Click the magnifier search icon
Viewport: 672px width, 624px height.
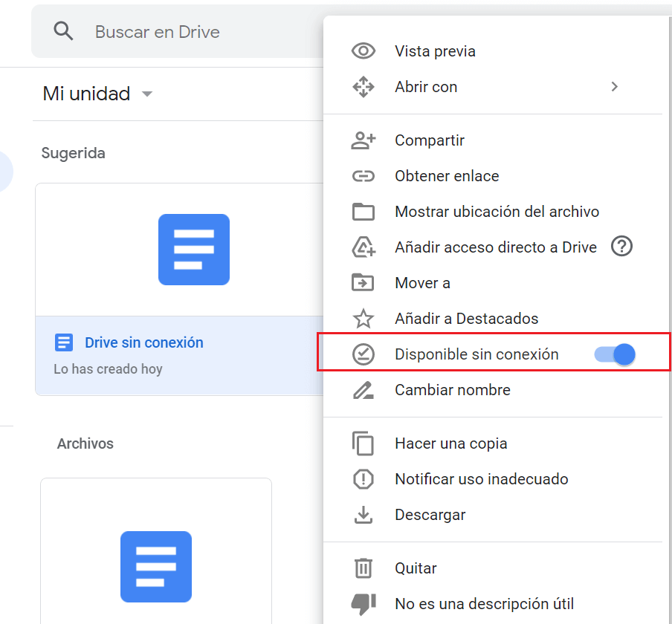pyautogui.click(x=63, y=31)
